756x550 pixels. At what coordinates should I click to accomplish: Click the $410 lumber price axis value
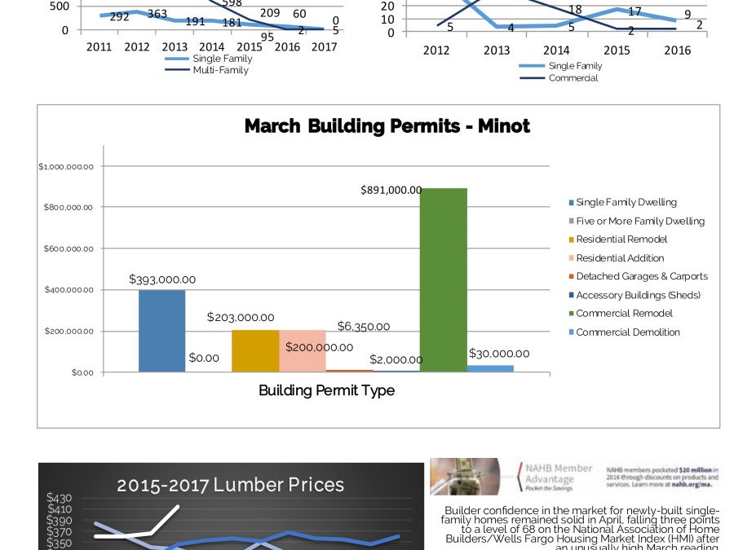tap(60, 509)
